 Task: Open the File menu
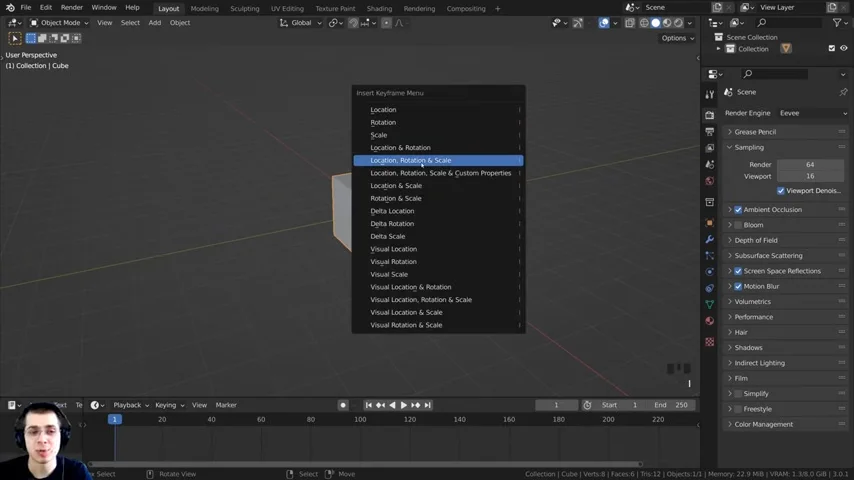(x=26, y=8)
